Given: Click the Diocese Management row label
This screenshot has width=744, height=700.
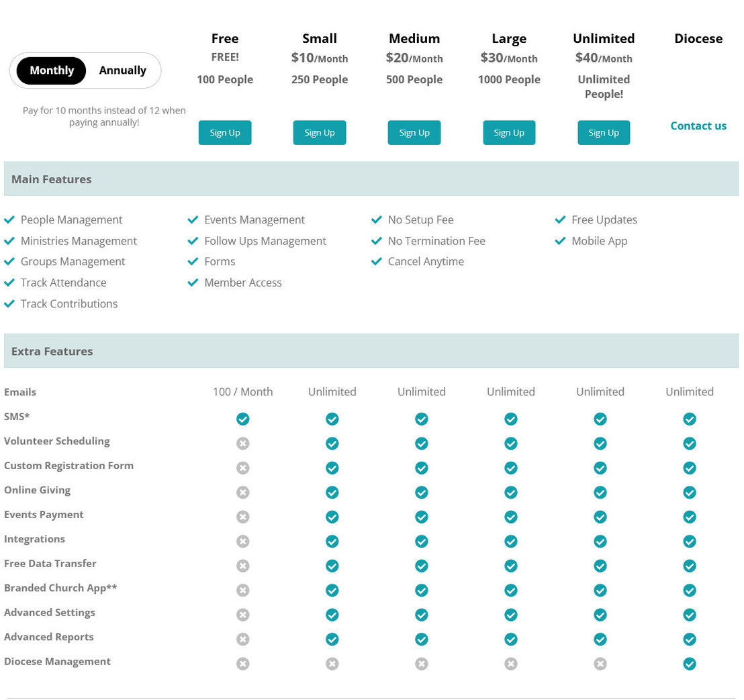Looking at the screenshot, I should pos(58,662).
